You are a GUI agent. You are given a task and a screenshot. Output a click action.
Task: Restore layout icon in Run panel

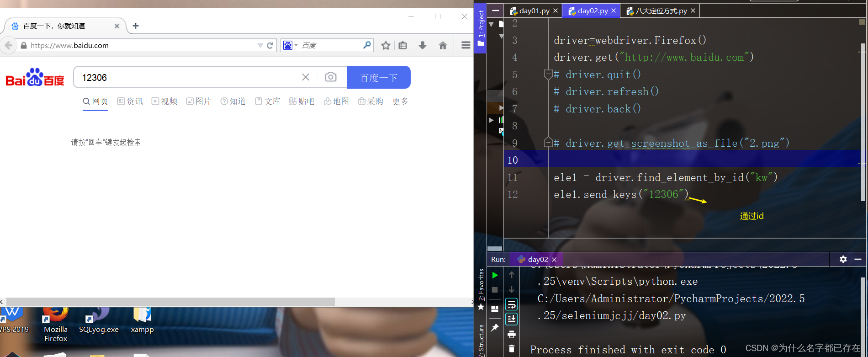click(x=495, y=309)
